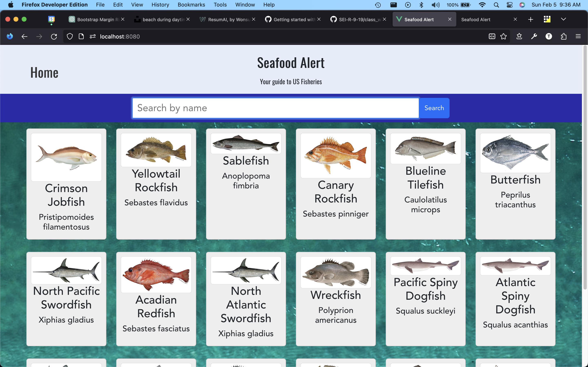Expand the list all tabs chevron
This screenshot has height=367, width=588.
coord(563,19)
